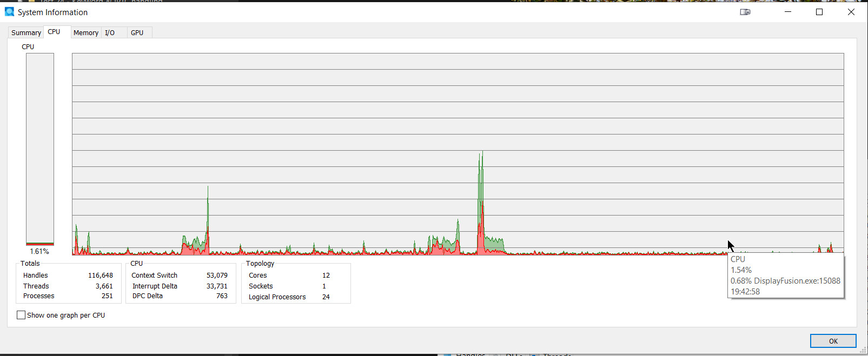
Task: Click the Threads count value
Action: (x=104, y=286)
